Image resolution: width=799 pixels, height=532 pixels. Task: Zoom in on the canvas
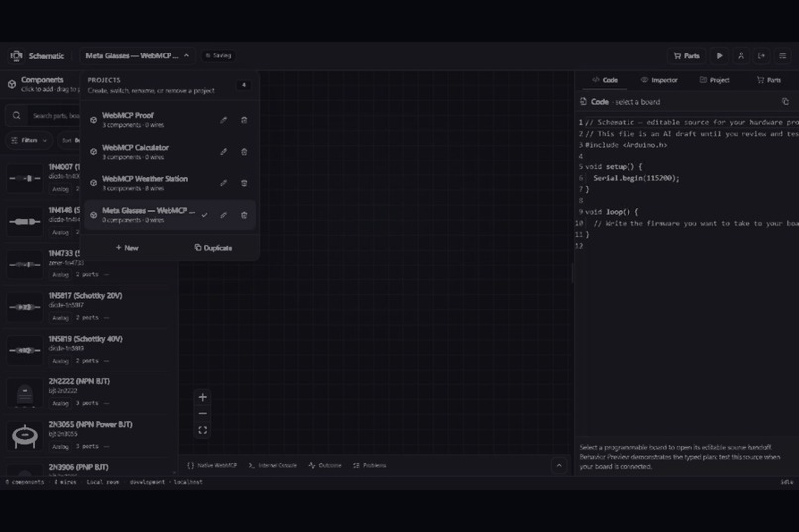click(203, 397)
